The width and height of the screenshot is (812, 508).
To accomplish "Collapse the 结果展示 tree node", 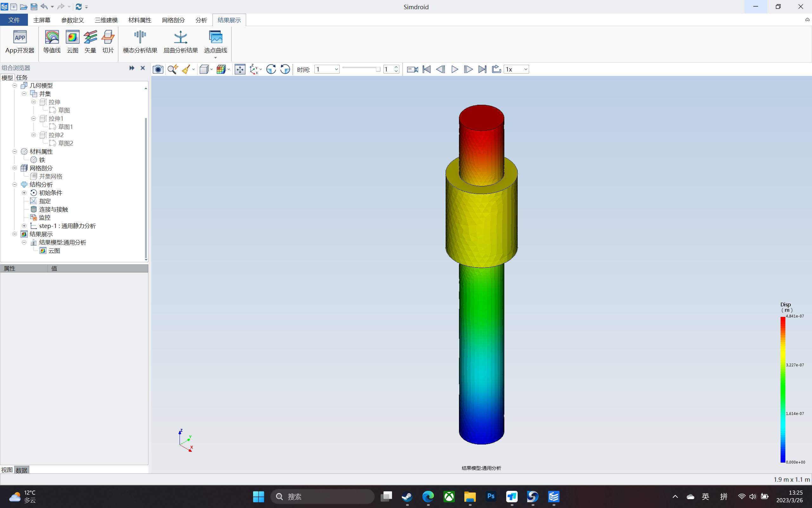I will coord(14,234).
